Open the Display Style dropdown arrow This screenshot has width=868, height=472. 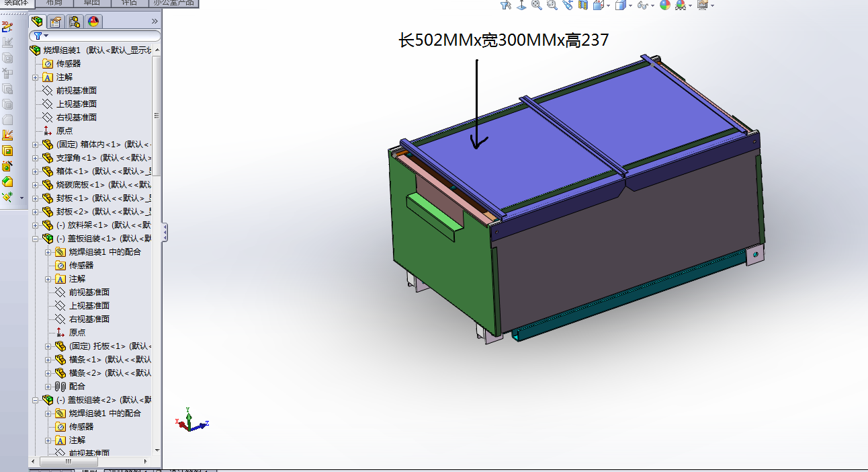tap(630, 6)
